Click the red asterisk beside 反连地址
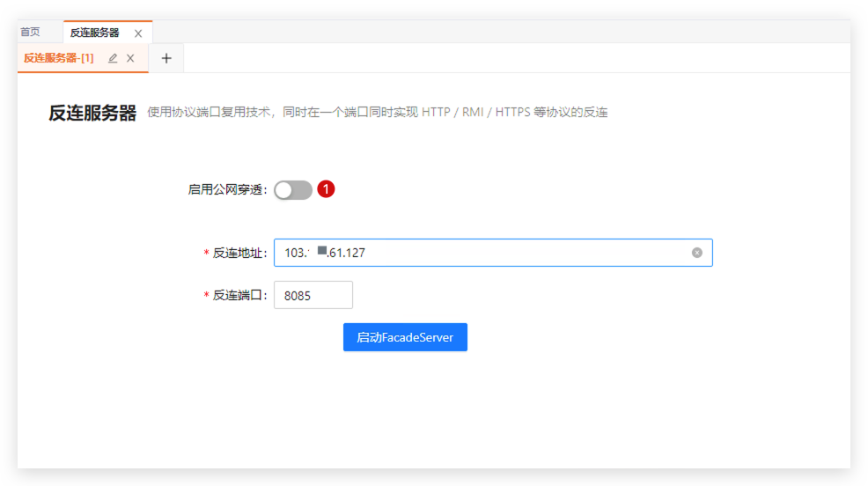Viewport: 868px width, 486px height. [207, 254]
